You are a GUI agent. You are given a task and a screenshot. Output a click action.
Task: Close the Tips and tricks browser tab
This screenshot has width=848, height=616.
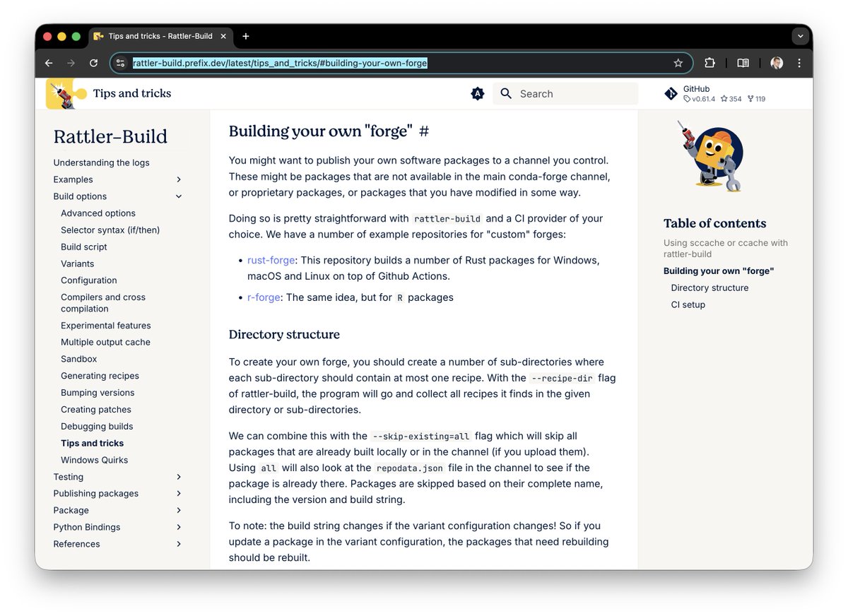[x=222, y=36]
